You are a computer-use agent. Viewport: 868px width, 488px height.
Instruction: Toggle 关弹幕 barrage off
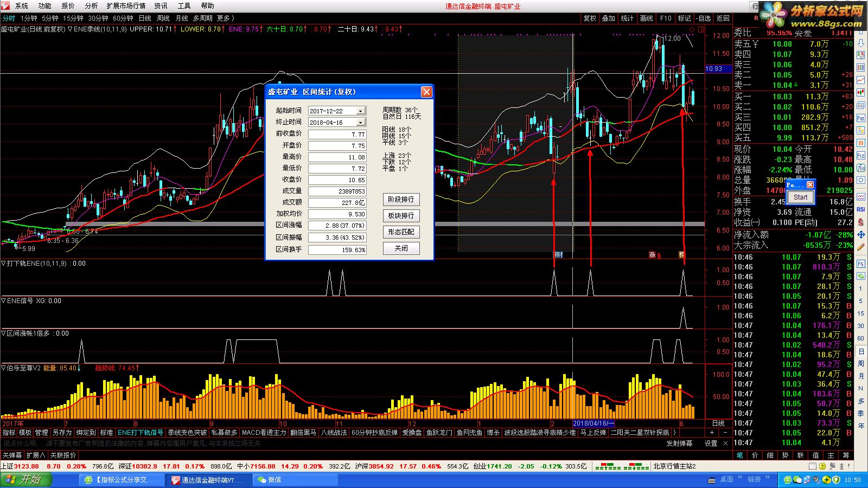tap(12, 455)
